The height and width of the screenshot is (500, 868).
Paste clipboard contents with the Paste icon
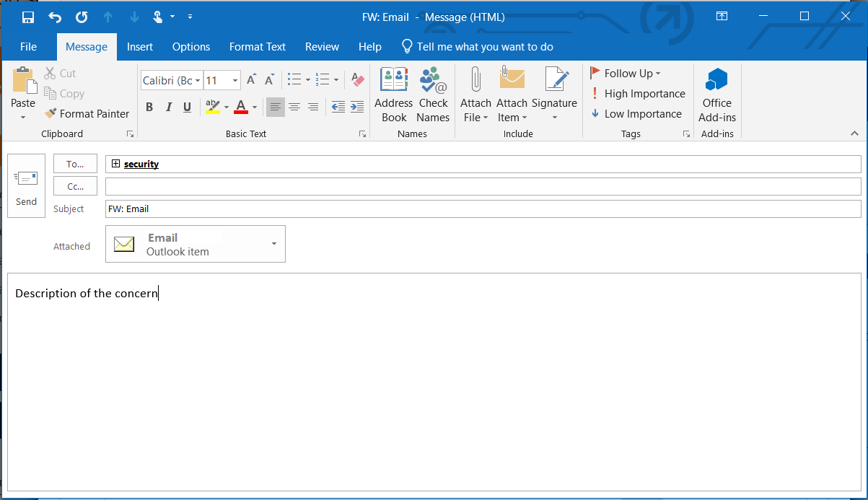click(23, 81)
